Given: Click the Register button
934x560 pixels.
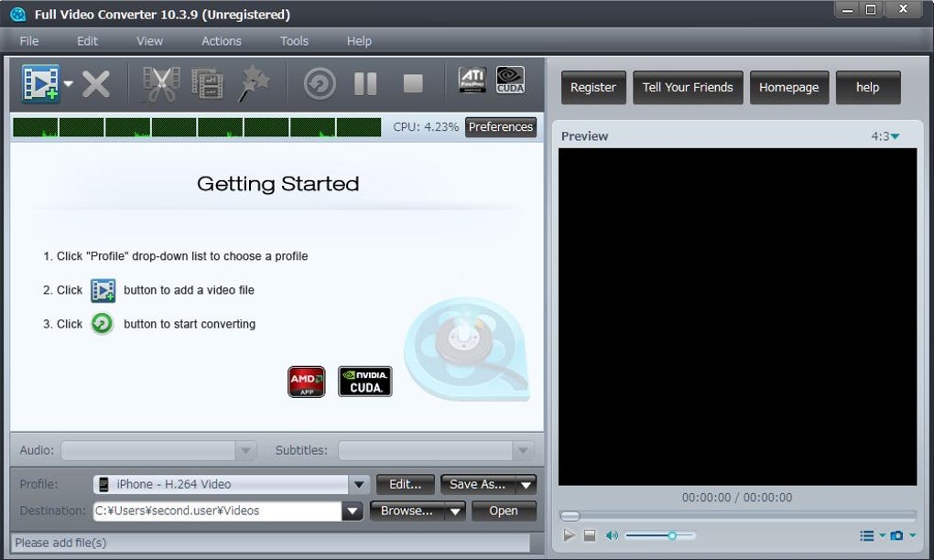Looking at the screenshot, I should click(x=593, y=88).
